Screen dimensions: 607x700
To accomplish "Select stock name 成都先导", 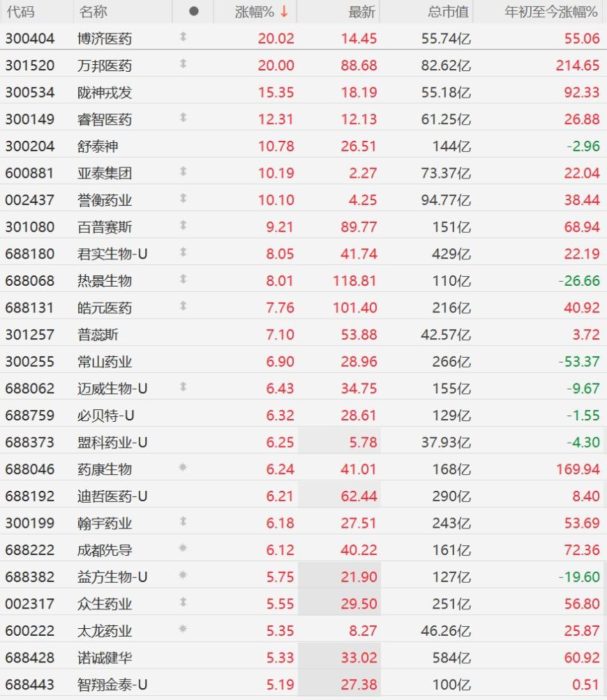I will coord(105,550).
